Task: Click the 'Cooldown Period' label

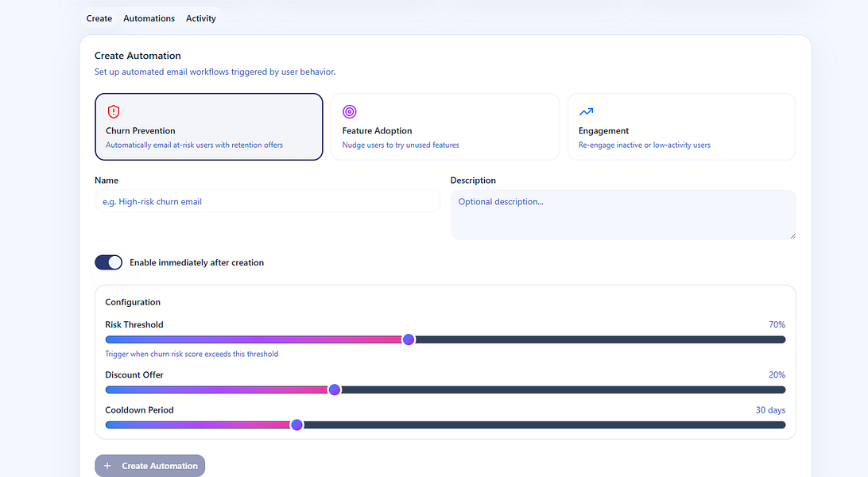Action: pyautogui.click(x=140, y=410)
